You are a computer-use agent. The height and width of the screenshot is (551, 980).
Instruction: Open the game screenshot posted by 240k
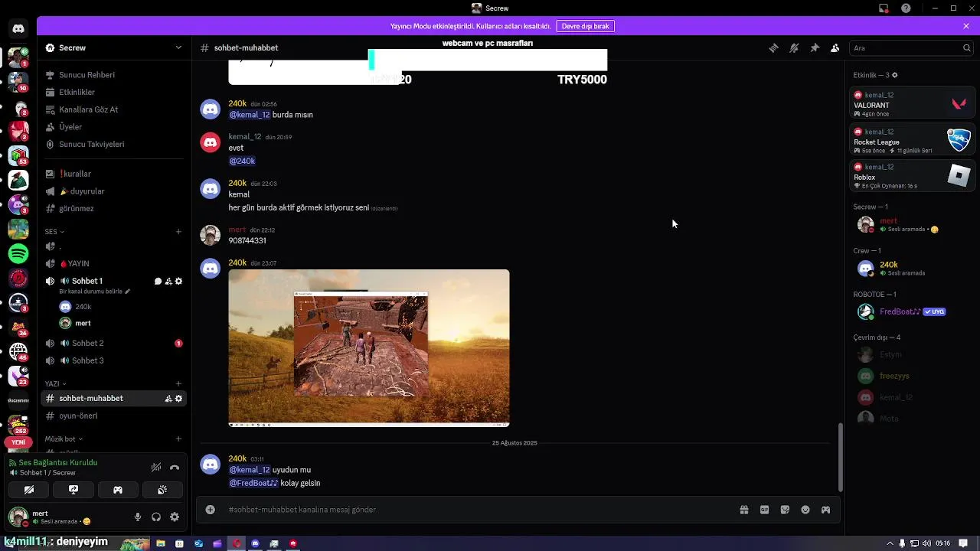(369, 348)
